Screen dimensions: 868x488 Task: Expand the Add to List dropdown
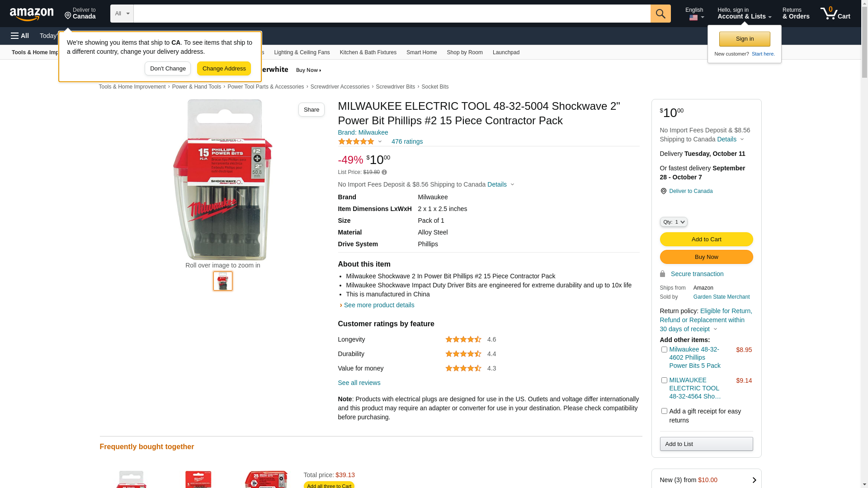click(x=706, y=444)
